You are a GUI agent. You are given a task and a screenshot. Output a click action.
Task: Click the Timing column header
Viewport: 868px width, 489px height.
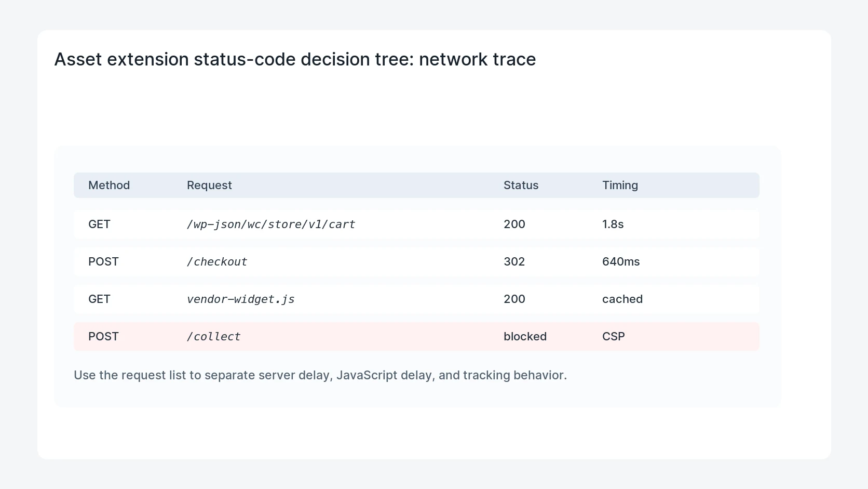click(x=620, y=186)
